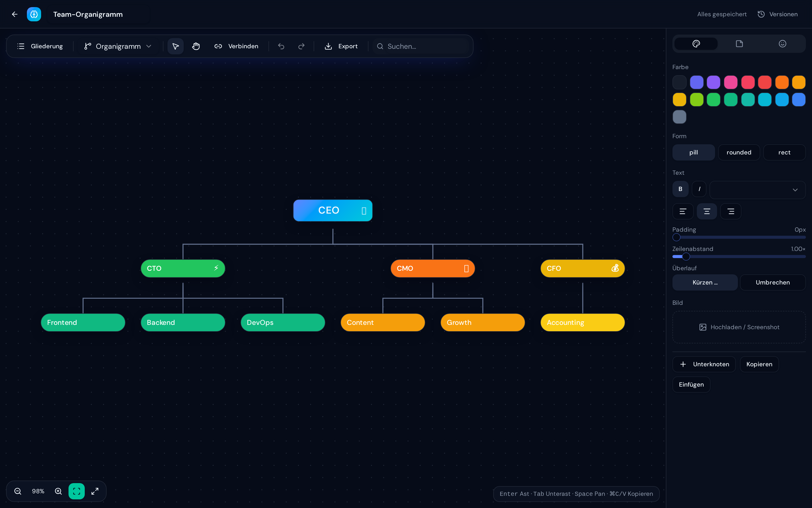Set node form to rect
Viewport: 812px width, 508px height.
click(x=784, y=153)
